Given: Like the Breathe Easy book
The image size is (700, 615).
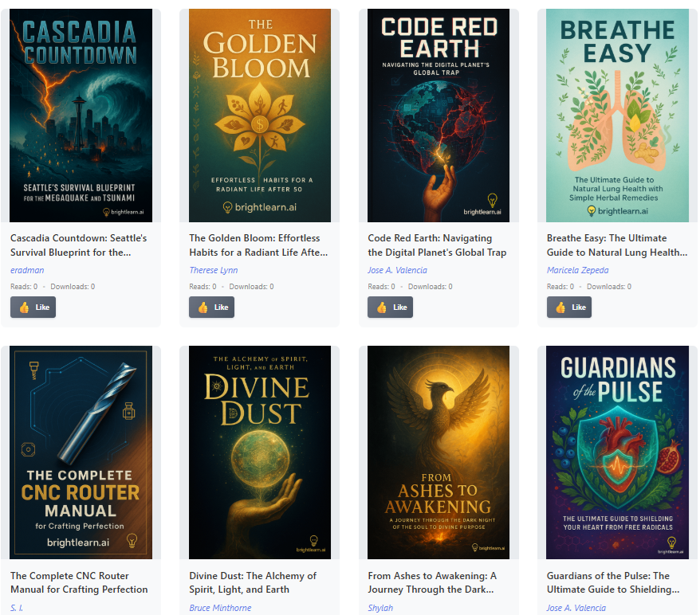Looking at the screenshot, I should pyautogui.click(x=569, y=307).
